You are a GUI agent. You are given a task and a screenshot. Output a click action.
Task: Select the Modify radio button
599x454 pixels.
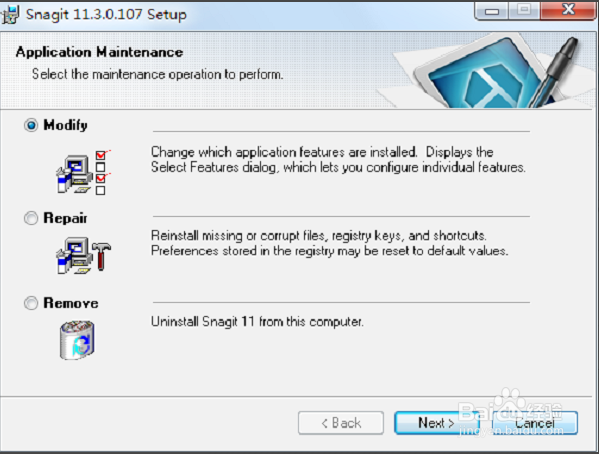coord(31,125)
